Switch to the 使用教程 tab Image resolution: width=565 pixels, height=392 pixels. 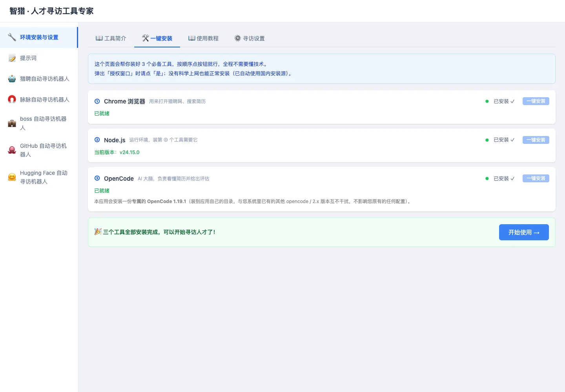point(203,38)
